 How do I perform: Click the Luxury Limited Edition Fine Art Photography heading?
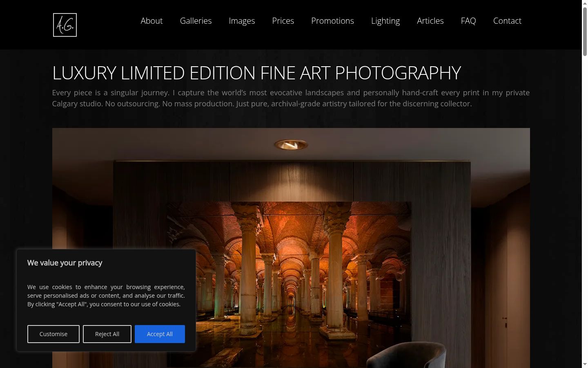point(256,73)
